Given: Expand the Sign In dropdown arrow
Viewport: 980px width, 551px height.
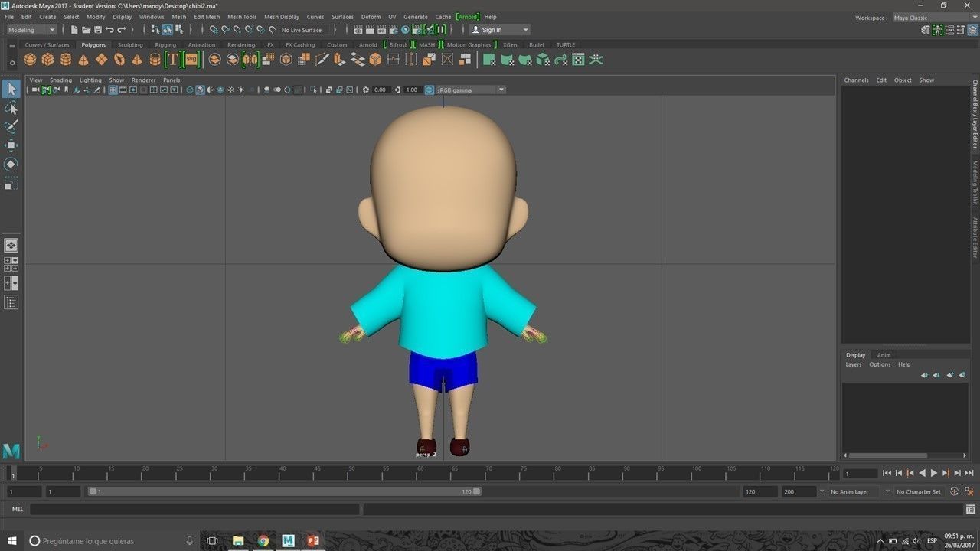Looking at the screenshot, I should [525, 30].
